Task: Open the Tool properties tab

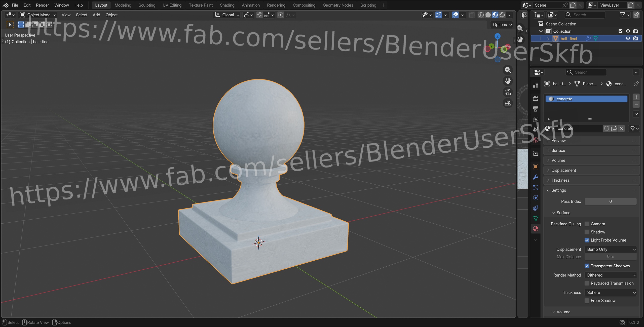Action: pyautogui.click(x=536, y=85)
